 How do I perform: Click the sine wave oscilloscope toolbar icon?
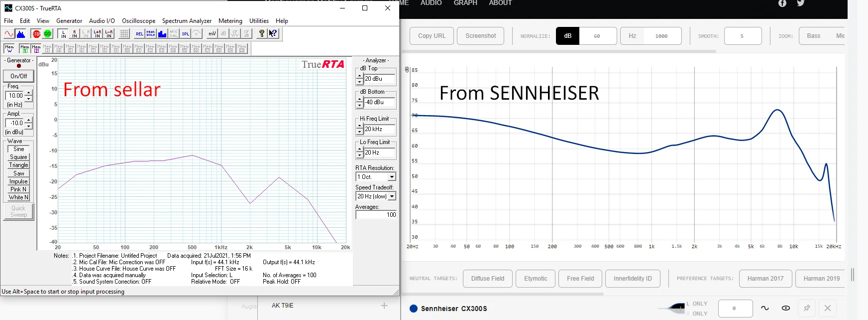click(x=9, y=34)
